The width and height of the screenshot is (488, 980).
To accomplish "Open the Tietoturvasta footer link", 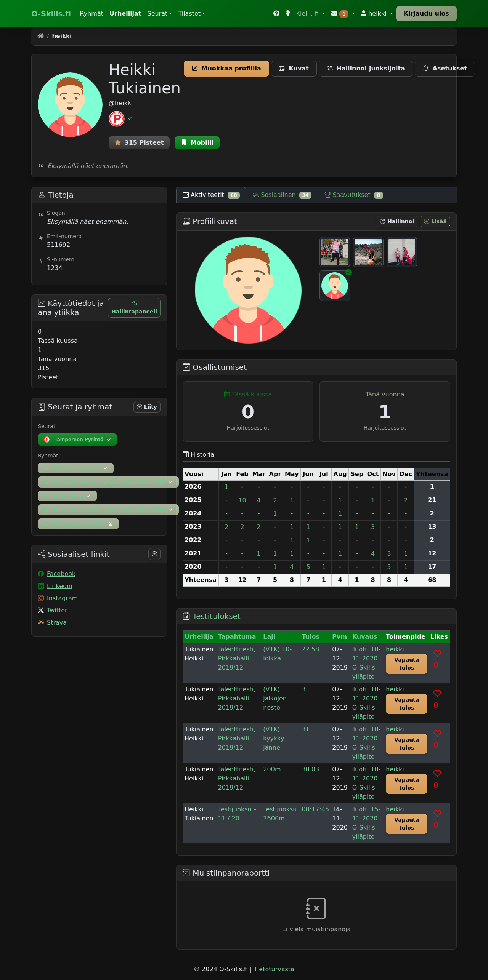I will 274,969.
